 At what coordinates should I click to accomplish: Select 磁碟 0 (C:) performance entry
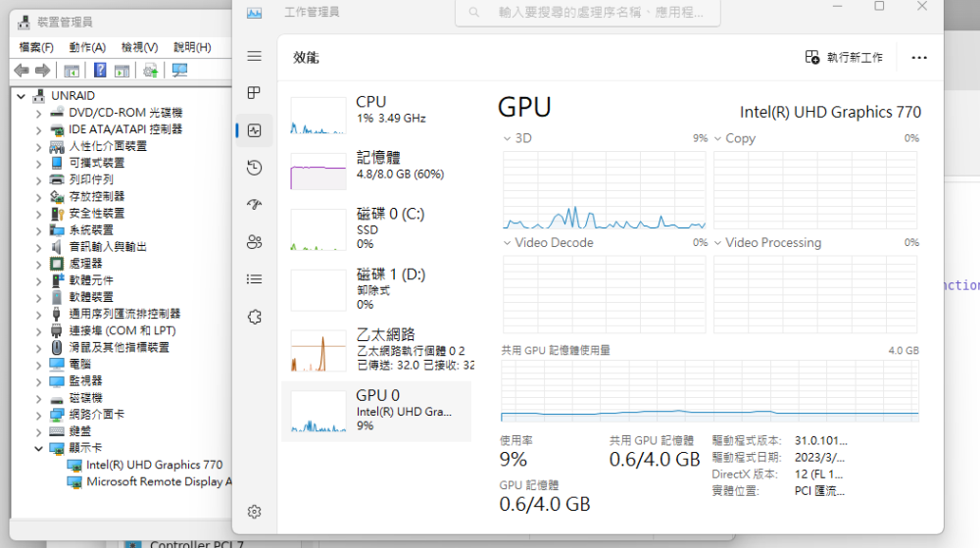pos(377,228)
